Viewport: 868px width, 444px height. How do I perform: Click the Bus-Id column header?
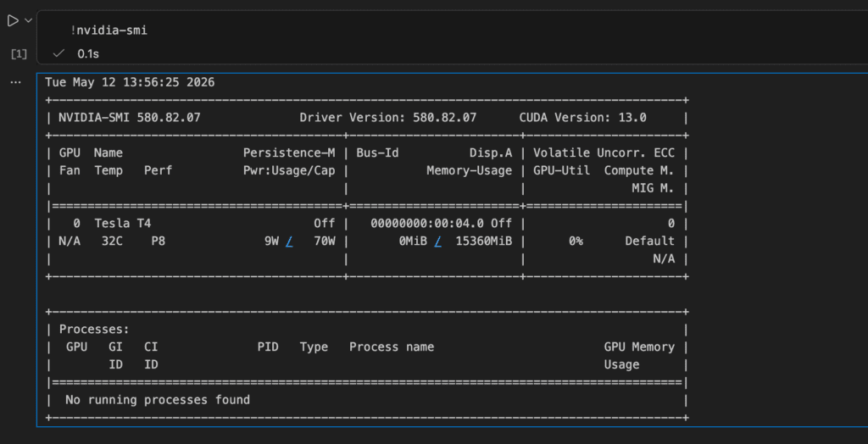tap(377, 153)
